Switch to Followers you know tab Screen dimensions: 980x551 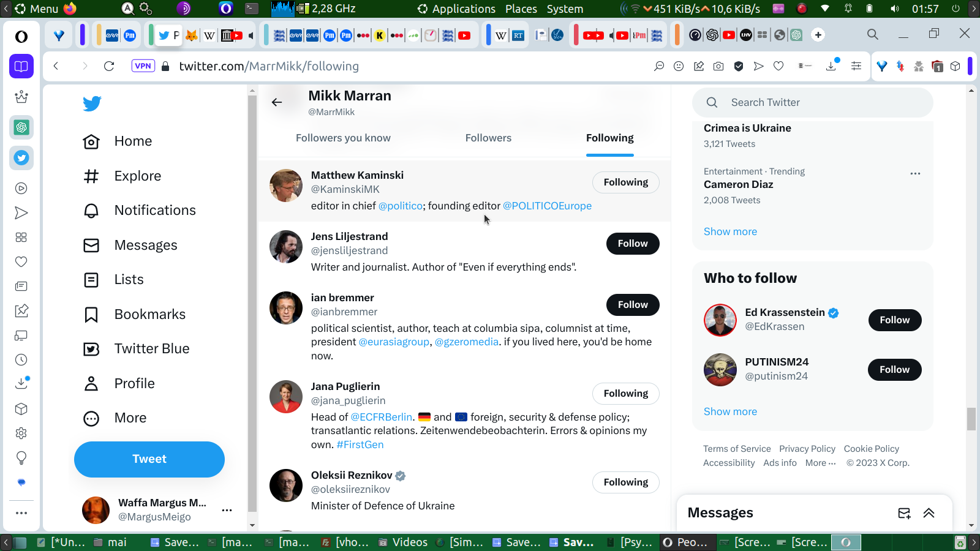coord(343,138)
